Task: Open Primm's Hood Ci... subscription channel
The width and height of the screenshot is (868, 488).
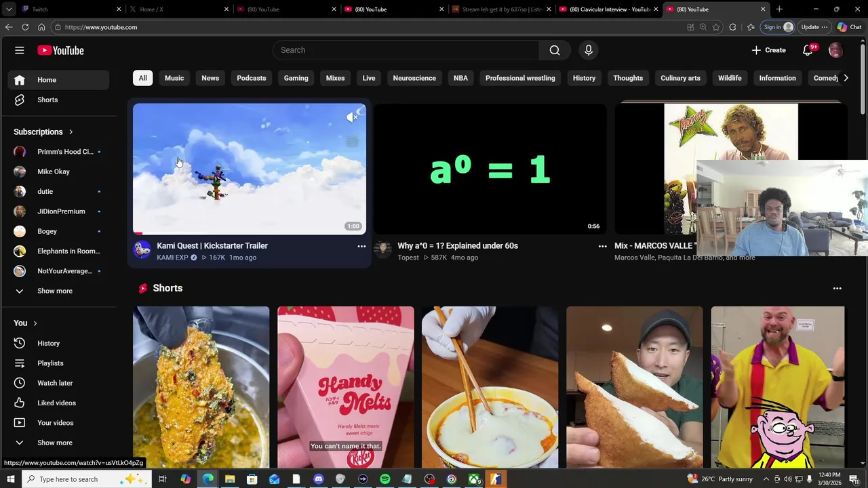Action: point(58,152)
